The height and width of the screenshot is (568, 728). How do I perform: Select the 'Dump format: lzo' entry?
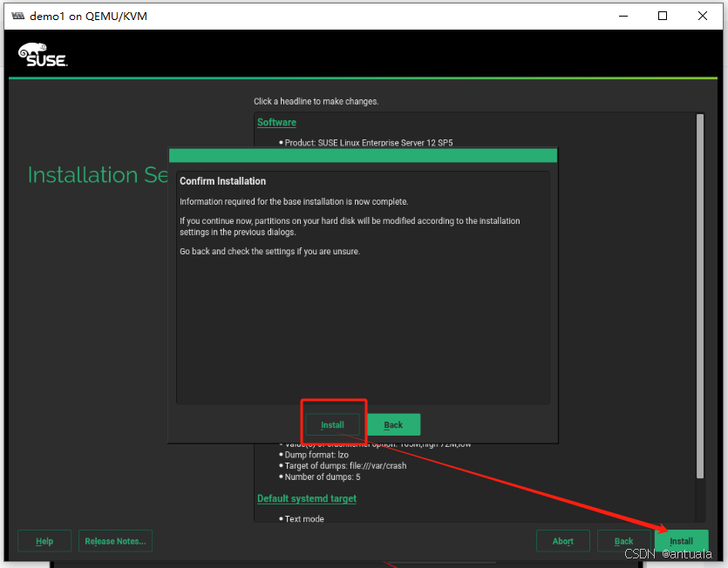[x=316, y=455]
